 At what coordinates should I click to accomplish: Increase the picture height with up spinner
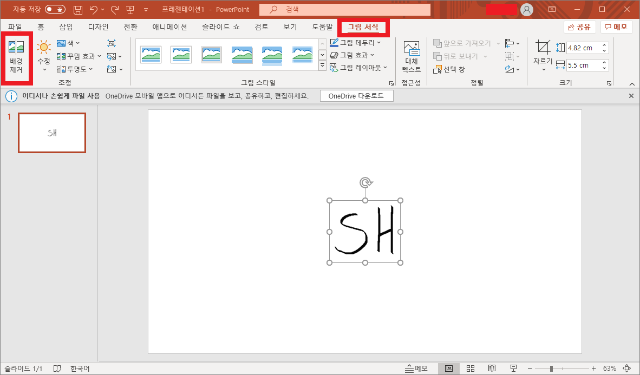click(604, 45)
